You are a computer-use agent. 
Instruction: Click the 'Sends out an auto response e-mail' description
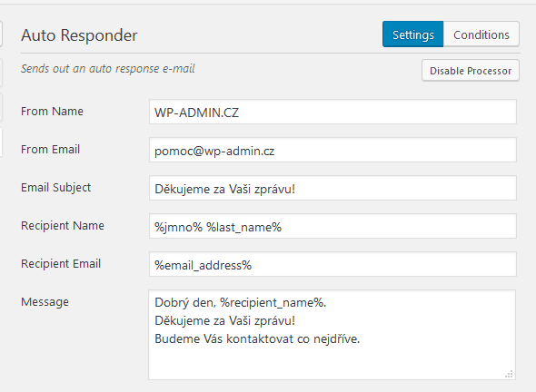click(108, 69)
